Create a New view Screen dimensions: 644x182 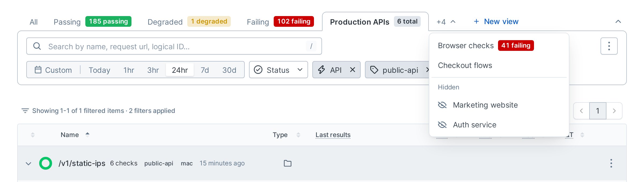(x=496, y=21)
